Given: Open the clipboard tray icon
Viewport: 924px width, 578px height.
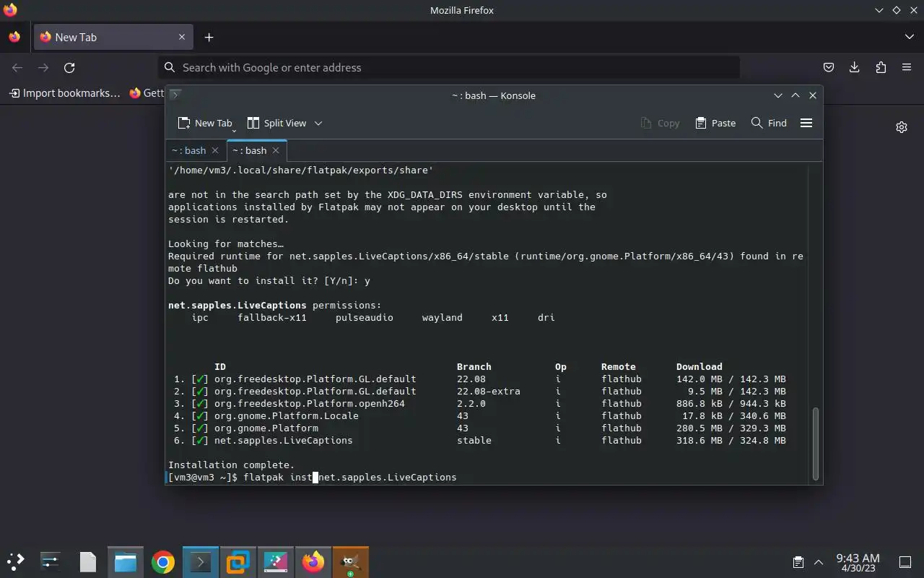Looking at the screenshot, I should (798, 562).
